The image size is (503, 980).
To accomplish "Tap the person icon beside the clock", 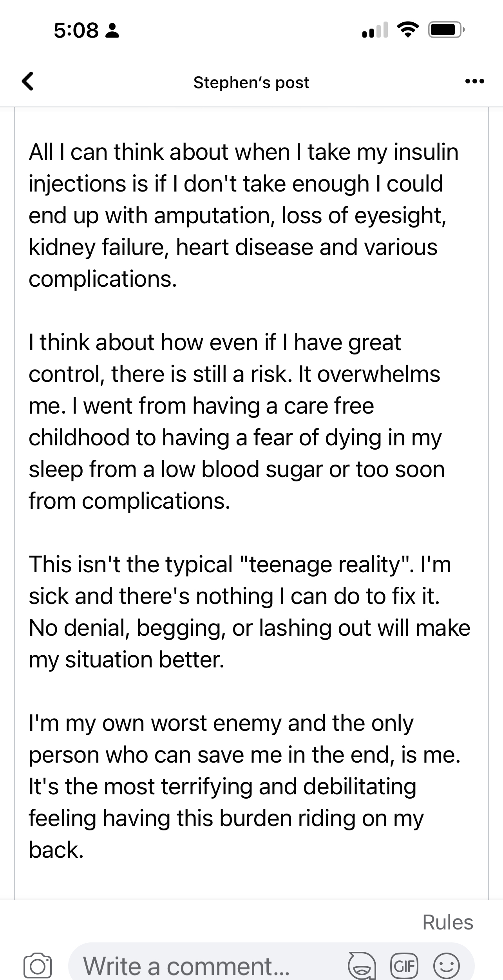I will pyautogui.click(x=112, y=31).
